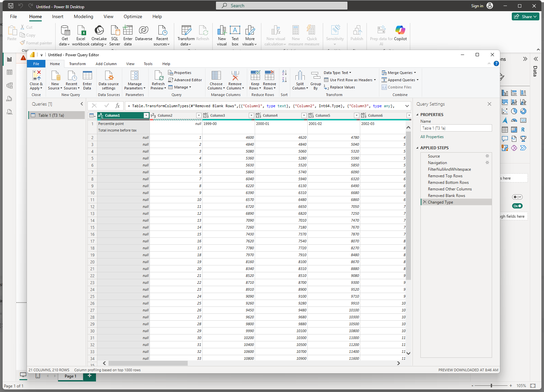Image resolution: width=544 pixels, height=392 pixels.
Task: Click the All Properties link
Action: [x=432, y=137]
